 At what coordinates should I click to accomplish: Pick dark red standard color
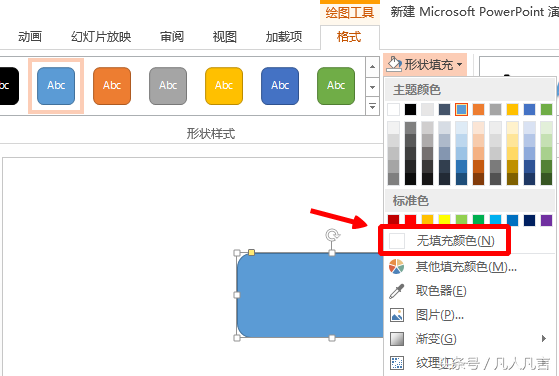click(x=394, y=220)
